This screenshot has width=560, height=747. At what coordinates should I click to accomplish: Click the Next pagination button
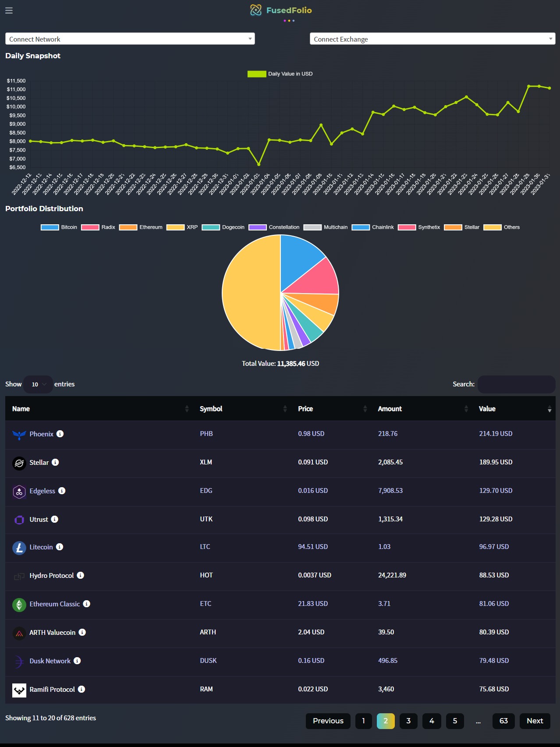click(535, 721)
